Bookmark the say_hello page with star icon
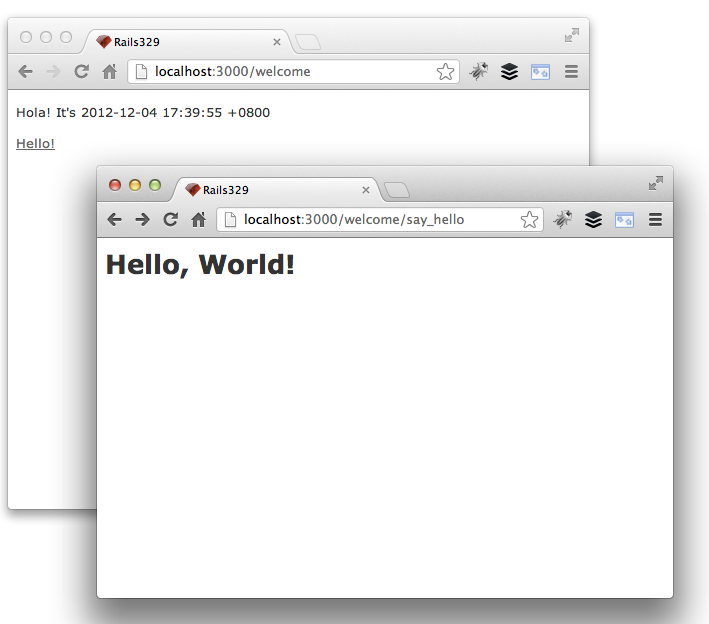Image resolution: width=709 pixels, height=624 pixels. [529, 220]
